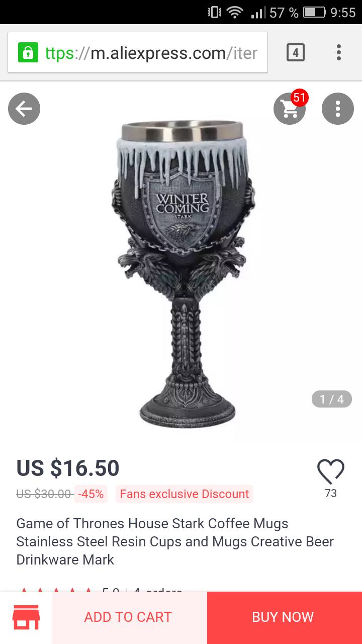Open the product page overflow menu
Image resolution: width=362 pixels, height=644 pixels.
[338, 109]
